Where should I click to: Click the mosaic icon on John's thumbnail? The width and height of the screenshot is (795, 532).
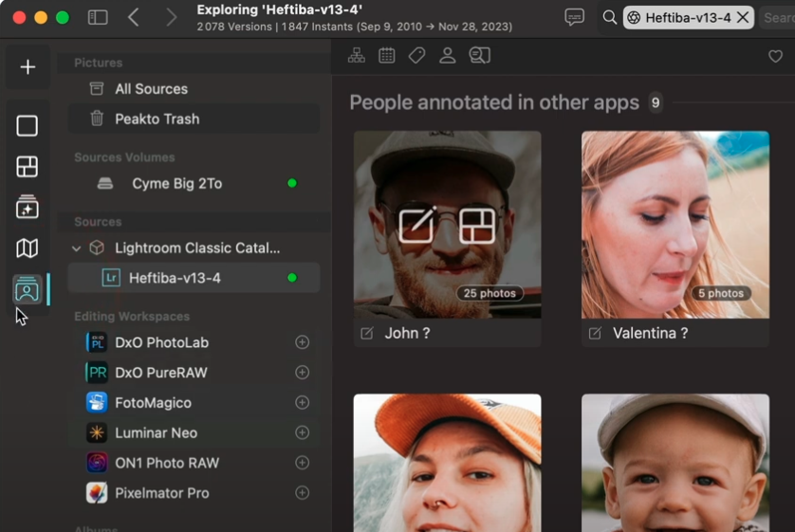point(476,226)
